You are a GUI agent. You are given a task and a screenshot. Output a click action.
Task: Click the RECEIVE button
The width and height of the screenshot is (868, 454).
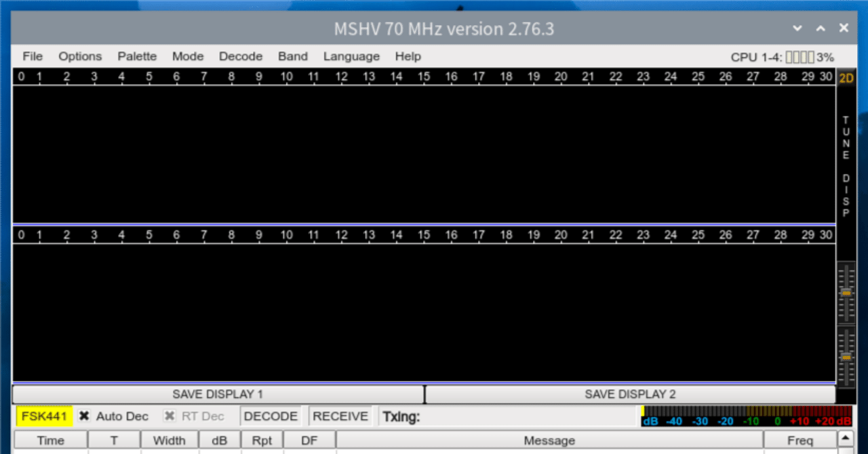coord(341,416)
